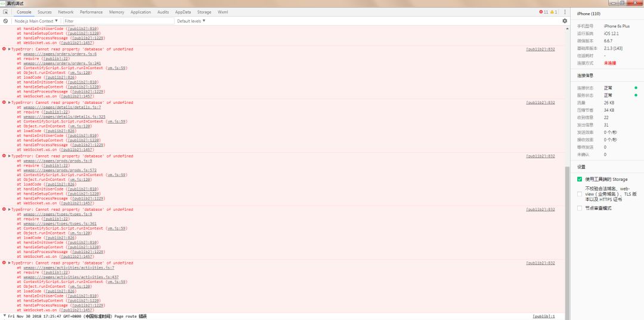Open the three-dot DevTools menu
The image size is (644, 320).
(x=565, y=13)
